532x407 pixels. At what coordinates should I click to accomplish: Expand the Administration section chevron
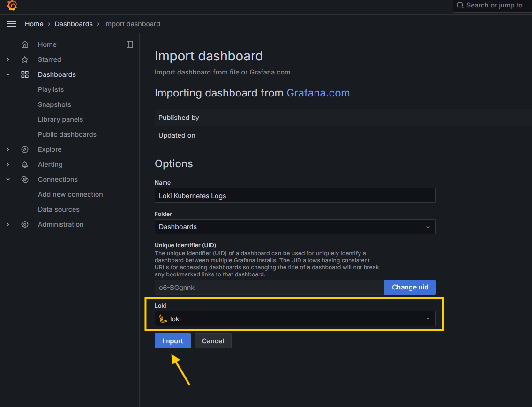pyautogui.click(x=8, y=224)
